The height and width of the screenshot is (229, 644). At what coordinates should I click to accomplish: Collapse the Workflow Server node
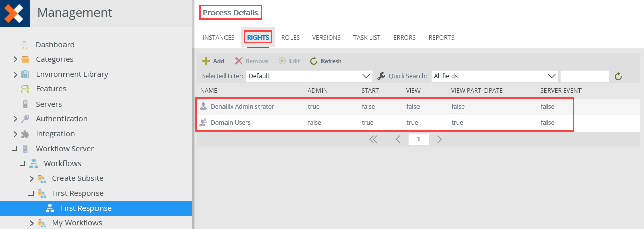[15, 149]
